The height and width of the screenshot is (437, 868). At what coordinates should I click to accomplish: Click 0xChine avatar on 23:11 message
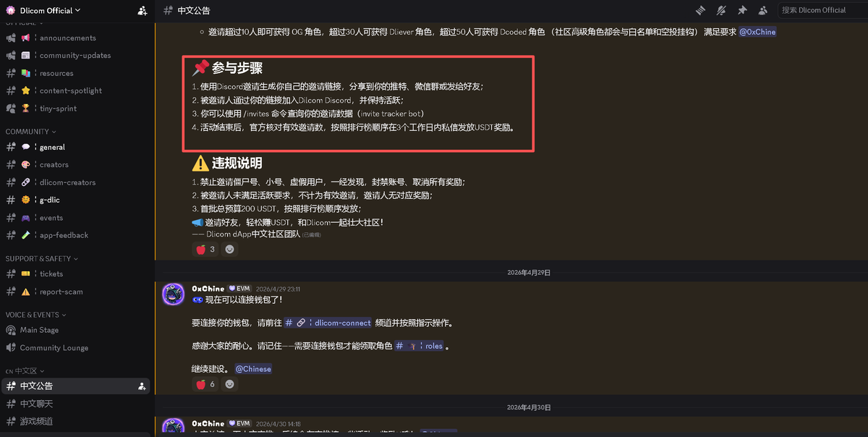point(173,295)
